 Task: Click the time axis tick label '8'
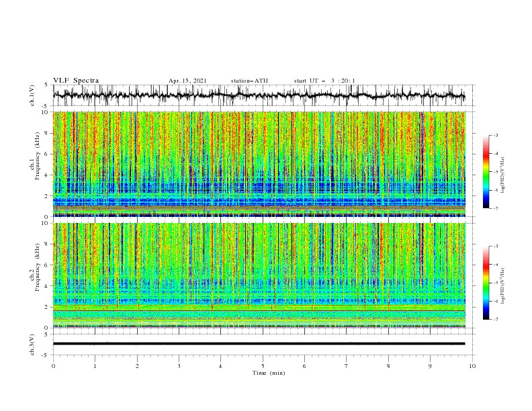point(388,366)
